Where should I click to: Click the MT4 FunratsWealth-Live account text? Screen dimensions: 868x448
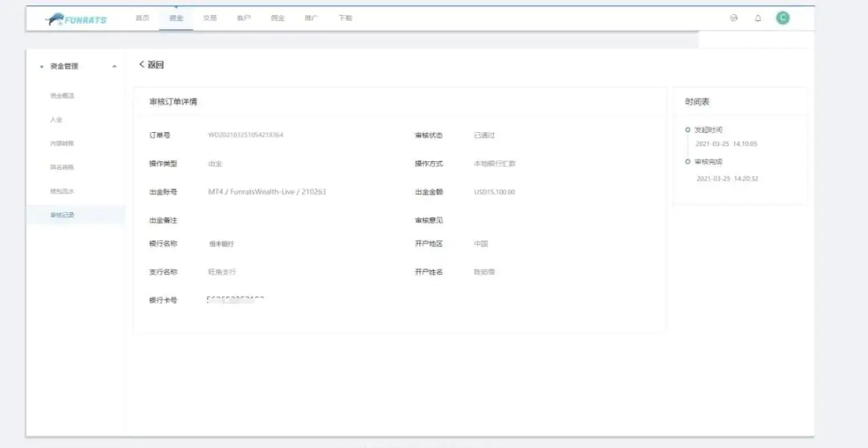(x=267, y=192)
